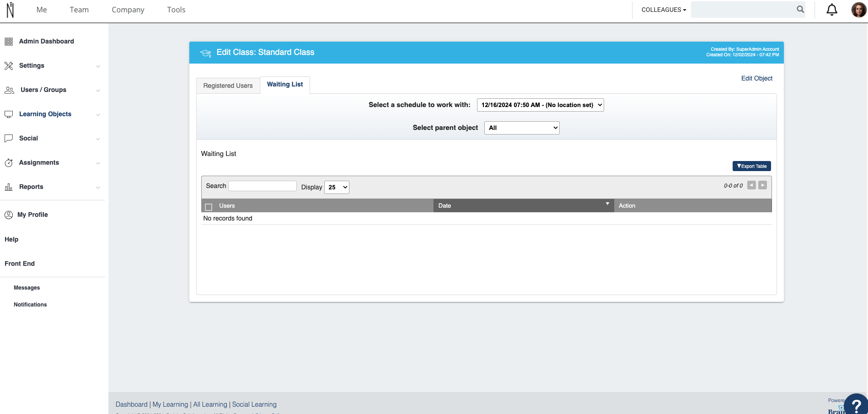Switch to the Registered Users tab
This screenshot has width=868, height=414.
[228, 86]
